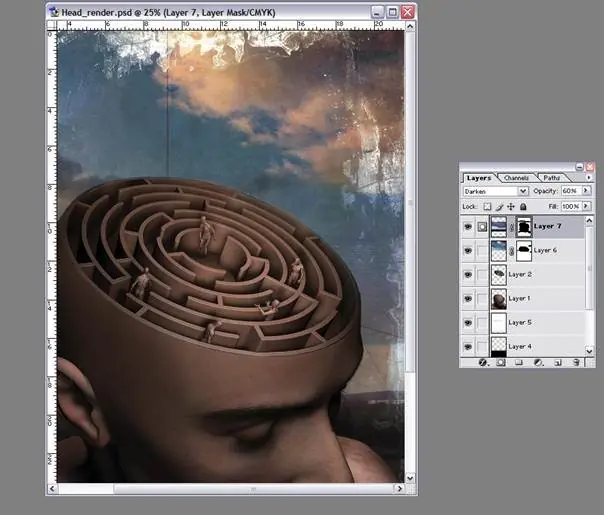Select the 'Layer 6' name text

point(545,250)
